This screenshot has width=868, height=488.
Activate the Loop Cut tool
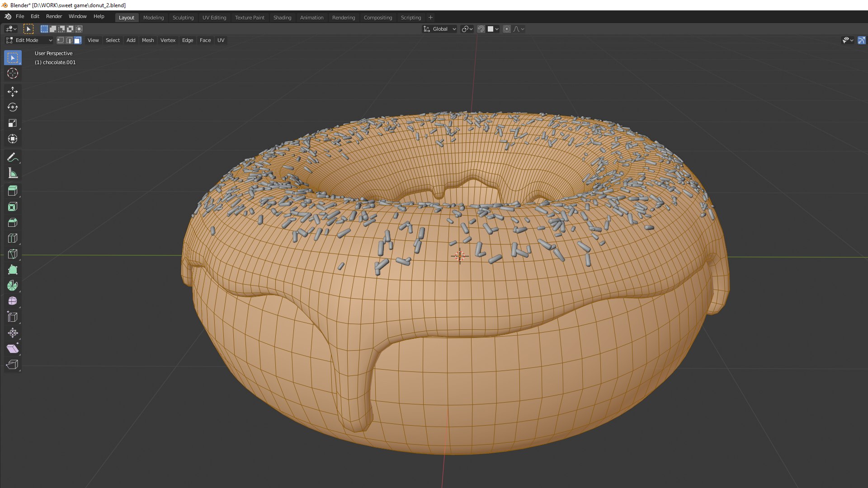[x=13, y=238]
